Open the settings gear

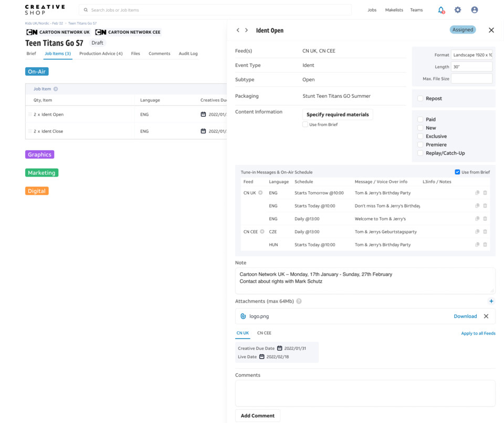[x=458, y=10]
